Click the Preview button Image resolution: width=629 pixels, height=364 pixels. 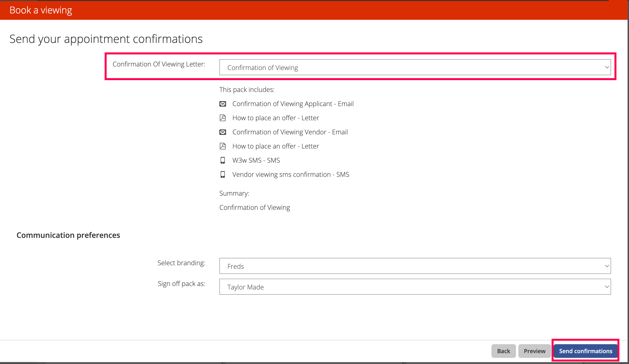(534, 351)
